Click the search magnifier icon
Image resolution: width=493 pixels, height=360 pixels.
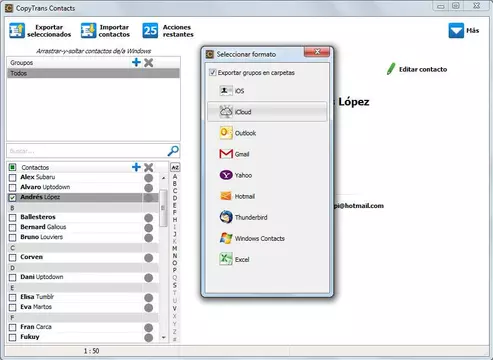[x=173, y=151]
